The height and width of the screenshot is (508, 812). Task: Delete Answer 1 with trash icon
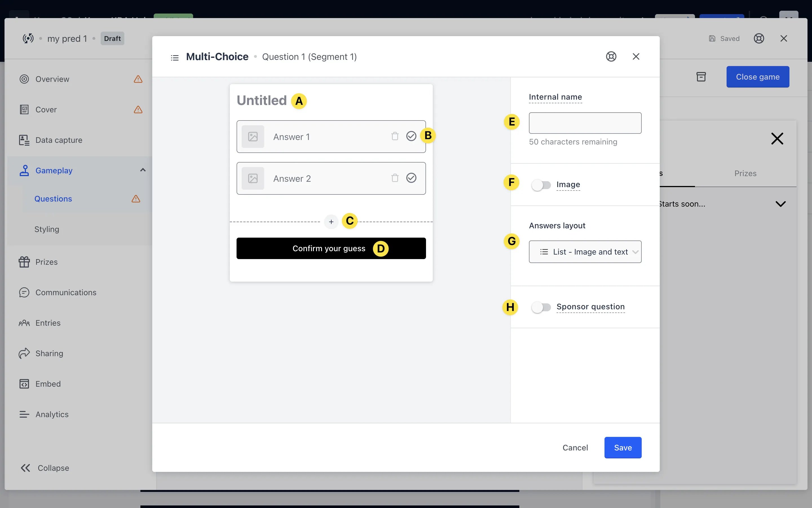click(x=395, y=136)
